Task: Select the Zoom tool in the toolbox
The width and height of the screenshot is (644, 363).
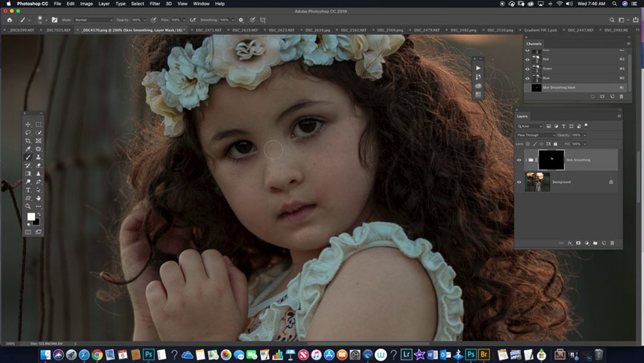Action: tap(28, 206)
